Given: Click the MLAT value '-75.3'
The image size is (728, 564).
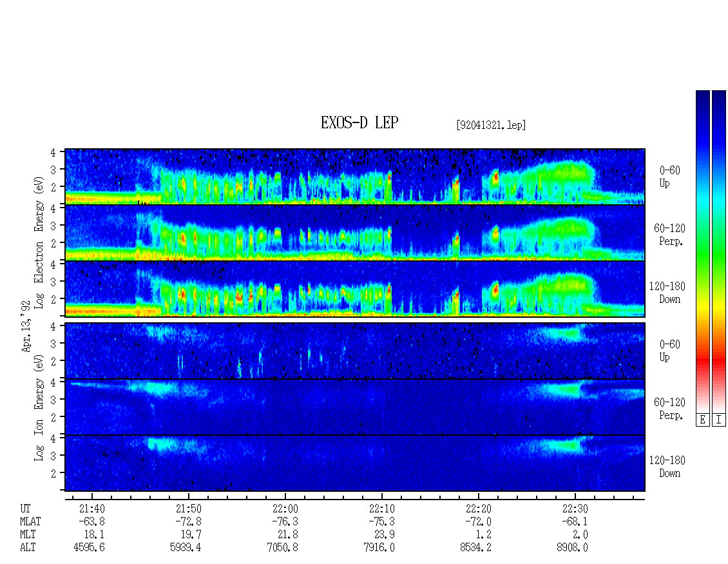Looking at the screenshot, I should click(x=381, y=521).
